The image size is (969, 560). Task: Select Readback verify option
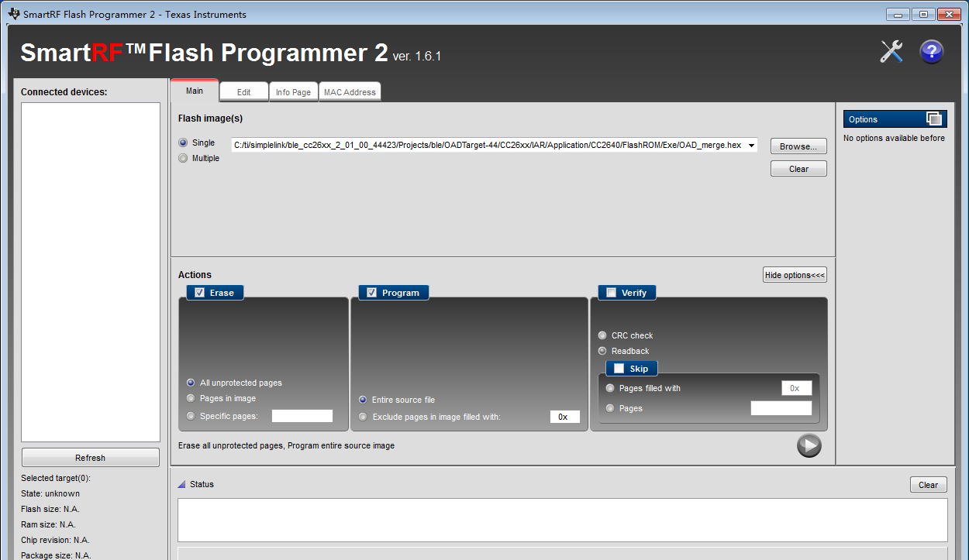[x=602, y=351]
